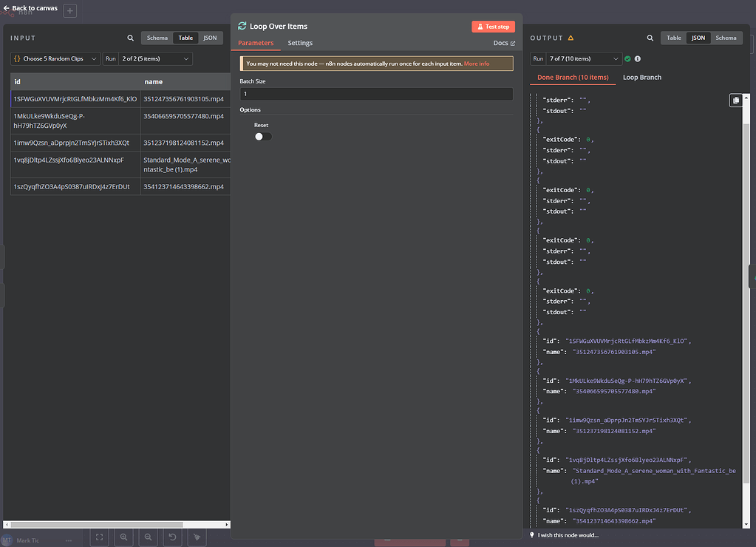
Task: Click the info icon beside the output run selector
Action: coord(637,58)
